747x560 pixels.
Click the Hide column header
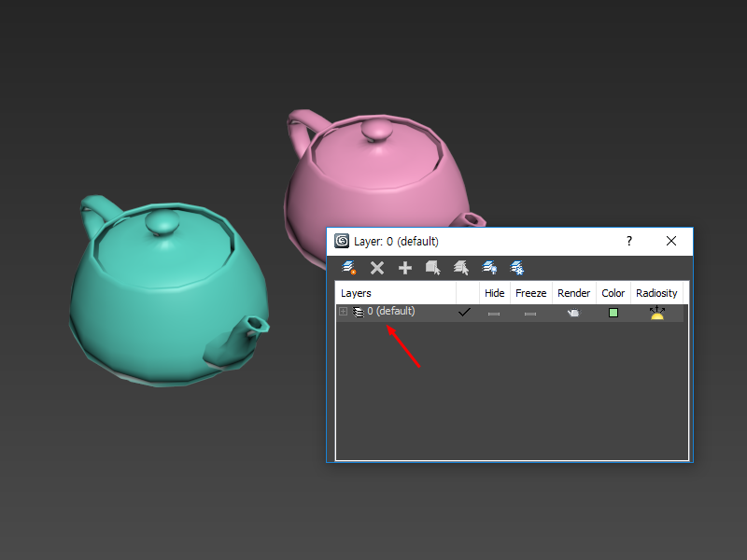point(495,293)
